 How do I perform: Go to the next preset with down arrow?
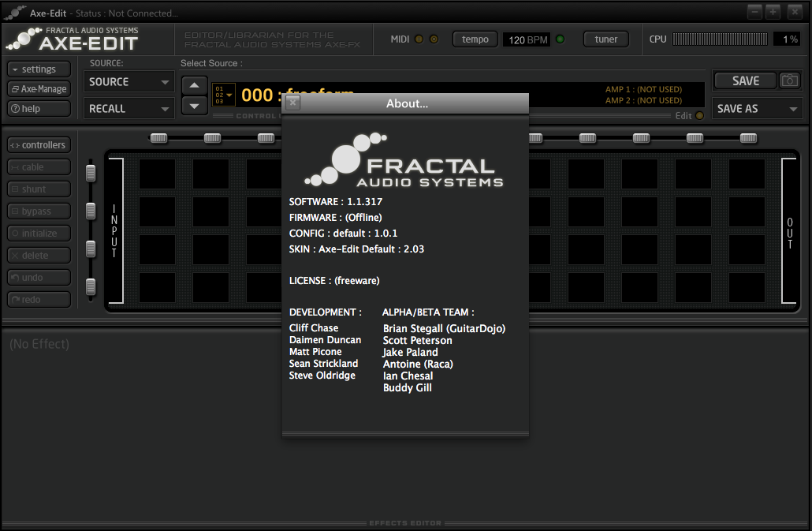(x=194, y=107)
